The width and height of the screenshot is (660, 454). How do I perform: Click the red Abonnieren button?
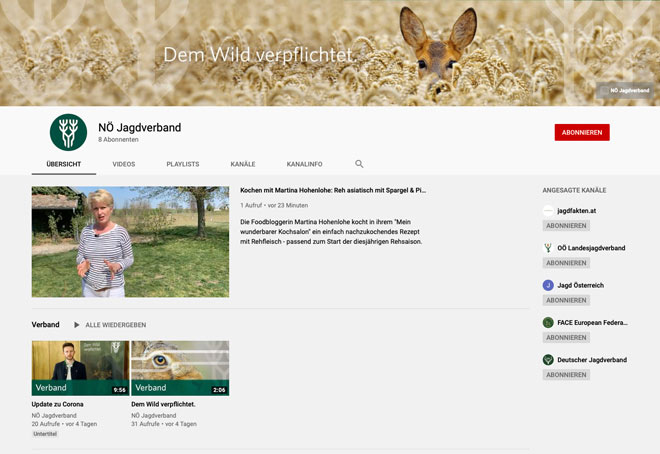point(582,132)
